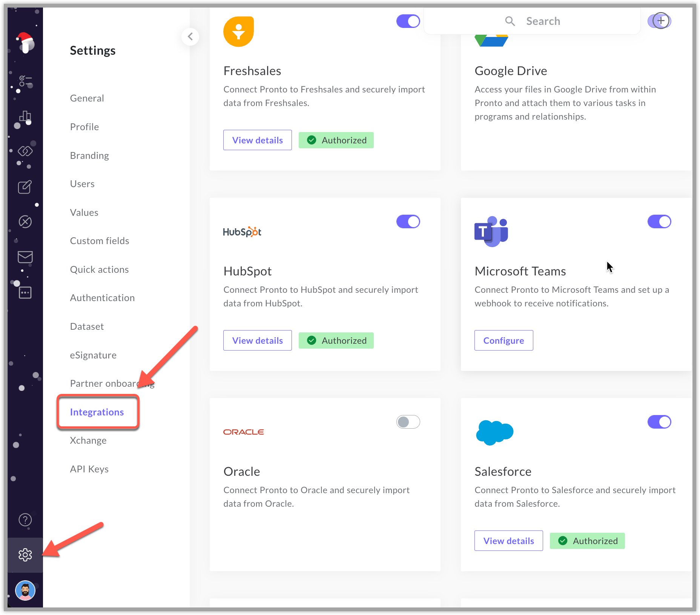Open Values settings
The image size is (700, 615).
84,212
